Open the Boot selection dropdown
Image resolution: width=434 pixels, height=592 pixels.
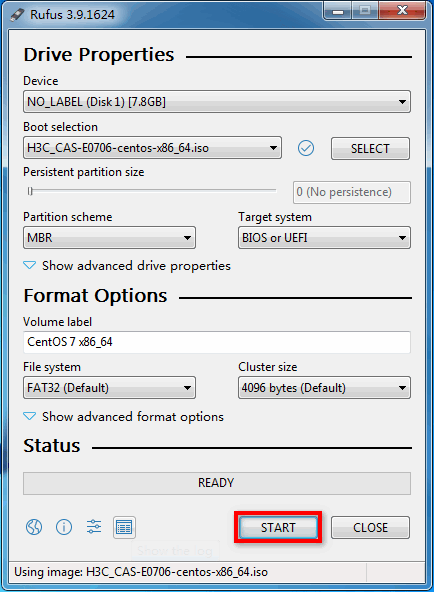tap(152, 148)
